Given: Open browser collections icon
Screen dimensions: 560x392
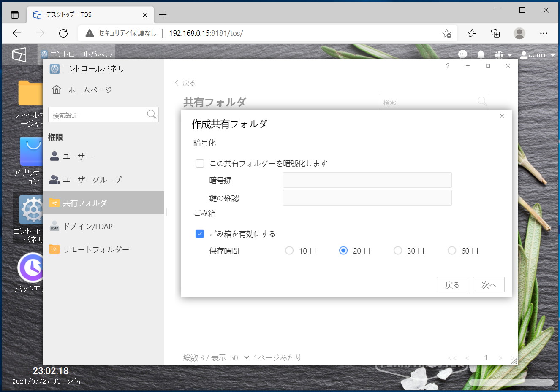Looking at the screenshot, I should pyautogui.click(x=495, y=33).
